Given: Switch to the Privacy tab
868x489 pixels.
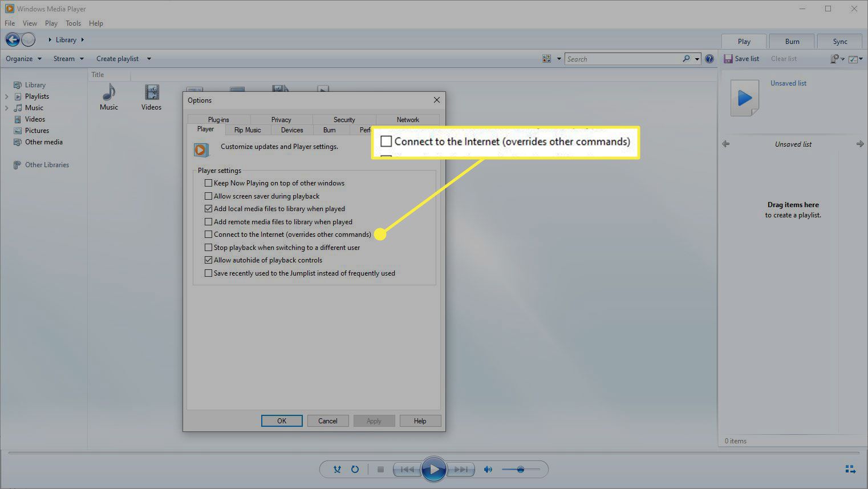Looking at the screenshot, I should click(281, 120).
